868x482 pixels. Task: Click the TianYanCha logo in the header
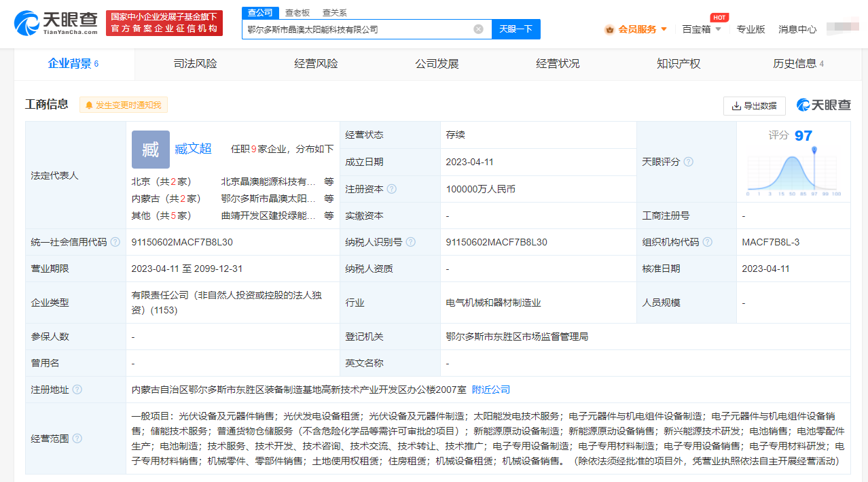tap(56, 23)
